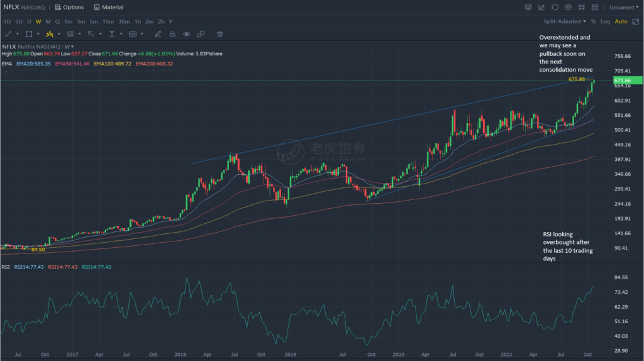Toggle the percent scale mode
This screenshot has width=644, height=361.
593,21
